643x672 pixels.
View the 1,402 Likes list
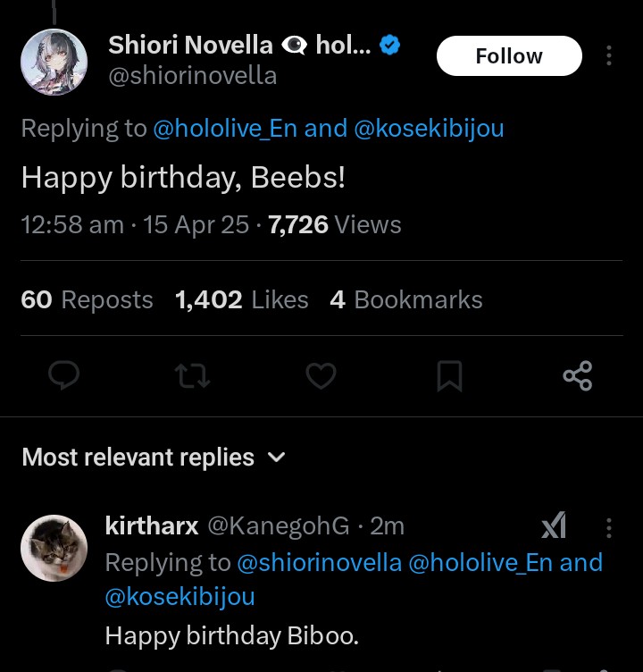pyautogui.click(x=241, y=300)
